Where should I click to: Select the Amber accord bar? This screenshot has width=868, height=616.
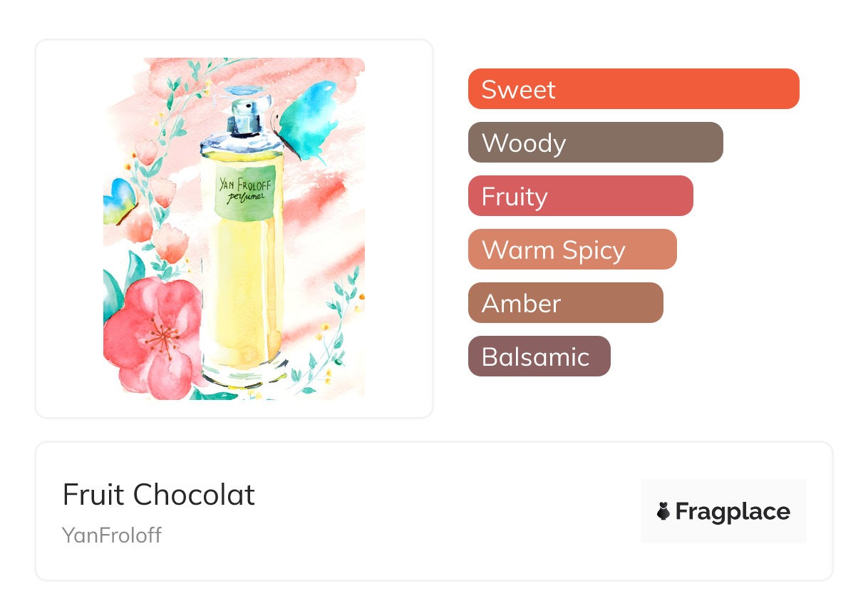565,303
